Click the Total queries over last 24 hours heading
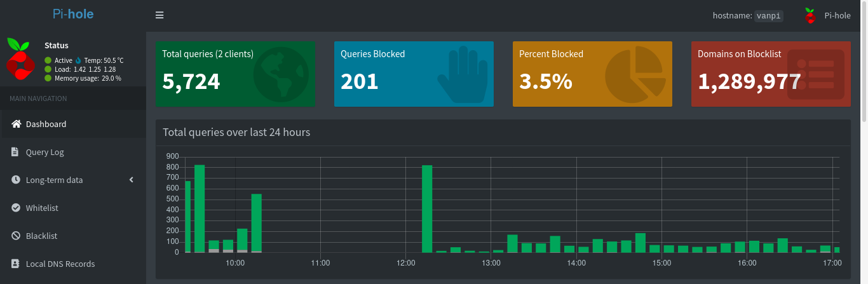The image size is (868, 284). pyautogui.click(x=236, y=132)
